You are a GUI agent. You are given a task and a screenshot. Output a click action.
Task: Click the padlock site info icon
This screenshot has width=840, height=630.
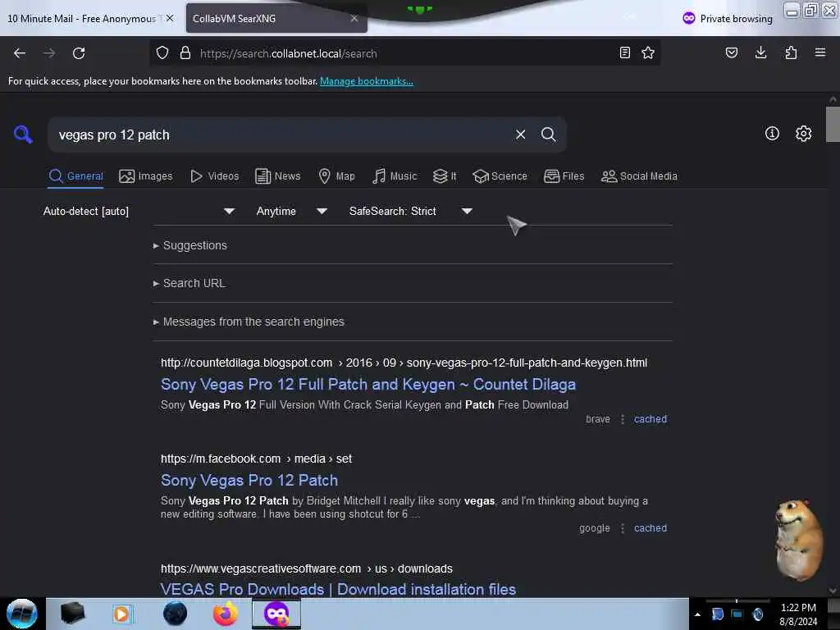[x=185, y=53]
